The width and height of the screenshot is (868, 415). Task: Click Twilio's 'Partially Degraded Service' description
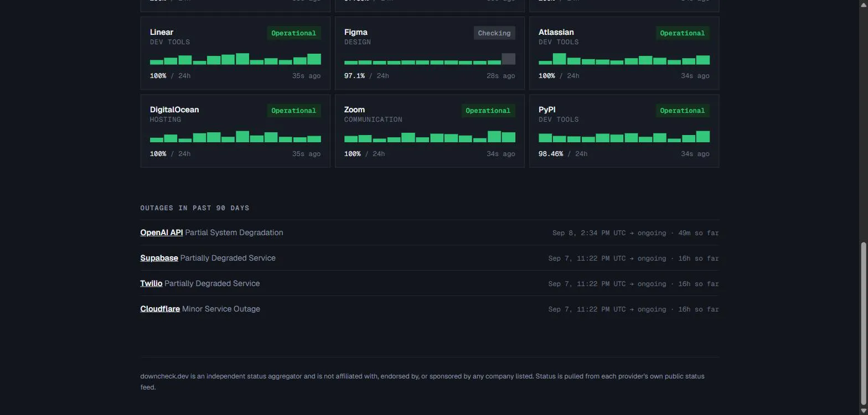(212, 283)
